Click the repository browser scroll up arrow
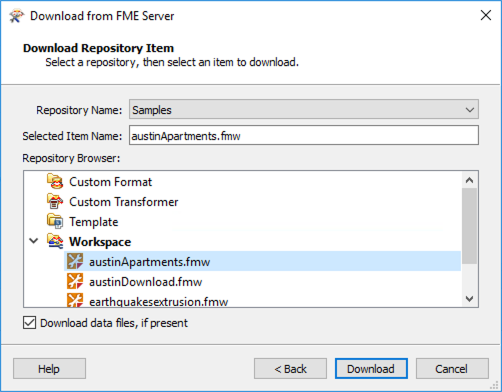 pos(469,180)
